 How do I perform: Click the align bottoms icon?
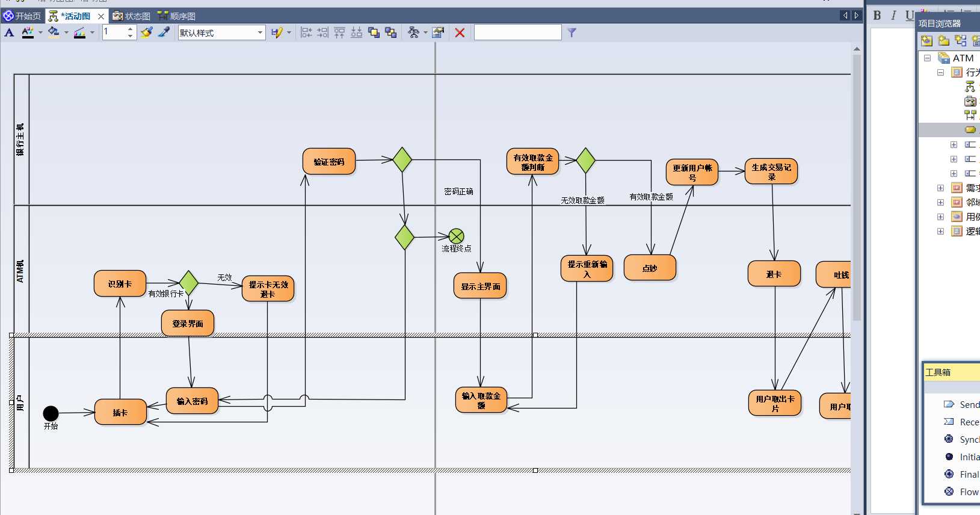[357, 32]
